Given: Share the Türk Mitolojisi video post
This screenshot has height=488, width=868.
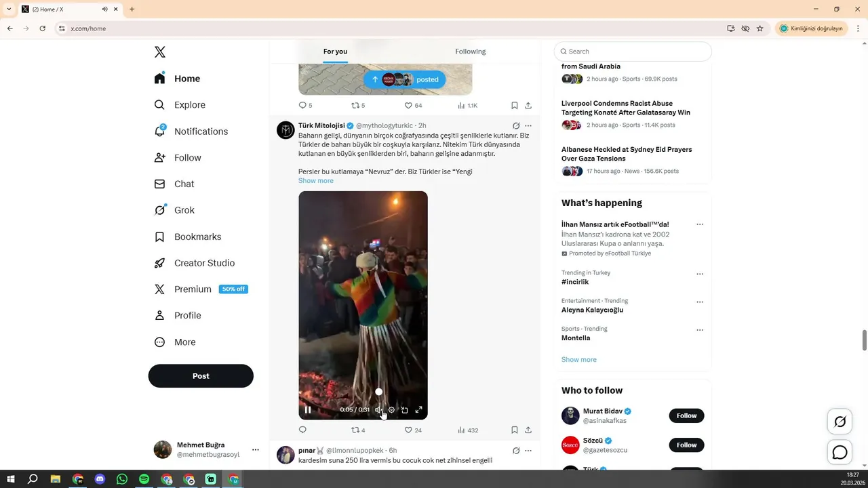Looking at the screenshot, I should coord(528,430).
